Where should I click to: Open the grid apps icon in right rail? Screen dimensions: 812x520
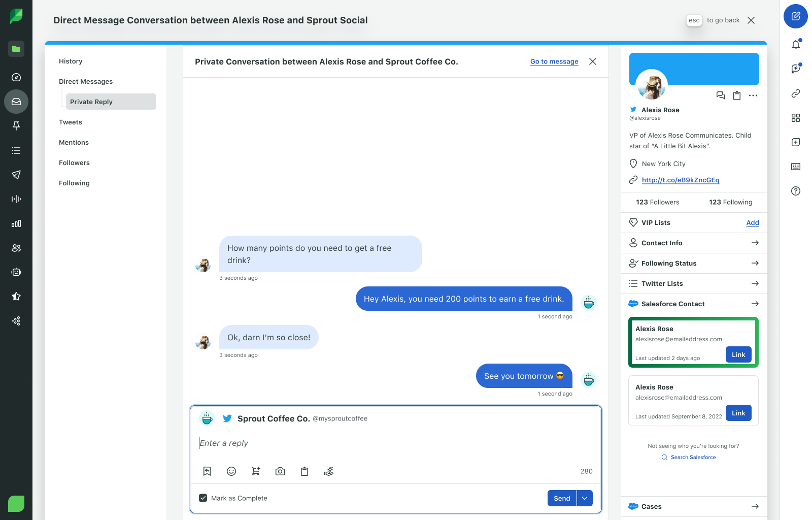[x=796, y=118]
